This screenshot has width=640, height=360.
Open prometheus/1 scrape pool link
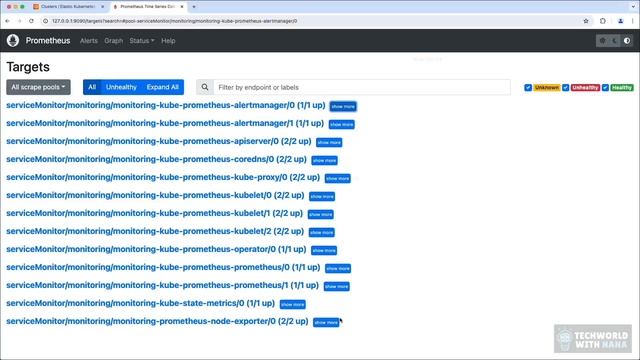click(162, 285)
